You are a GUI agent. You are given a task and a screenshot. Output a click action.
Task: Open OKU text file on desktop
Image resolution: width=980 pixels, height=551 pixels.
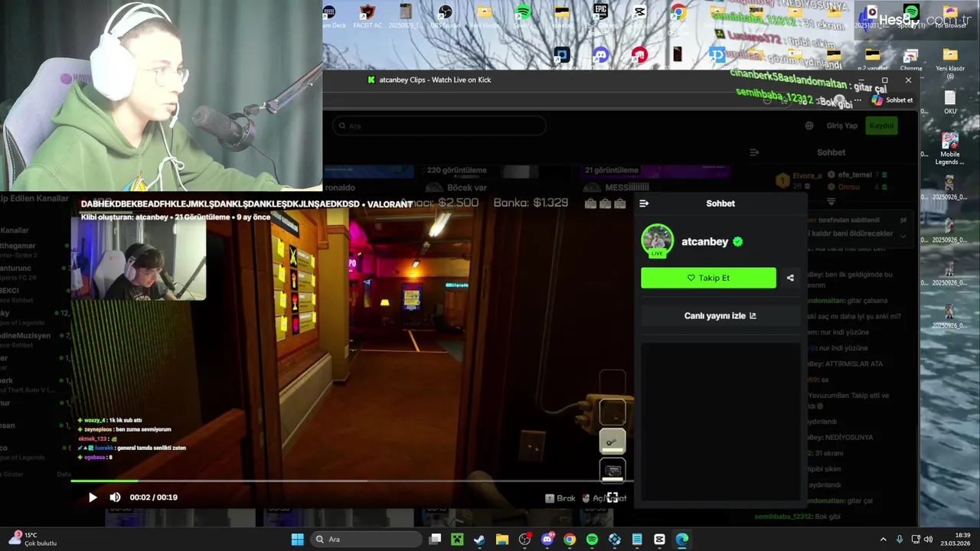click(950, 103)
